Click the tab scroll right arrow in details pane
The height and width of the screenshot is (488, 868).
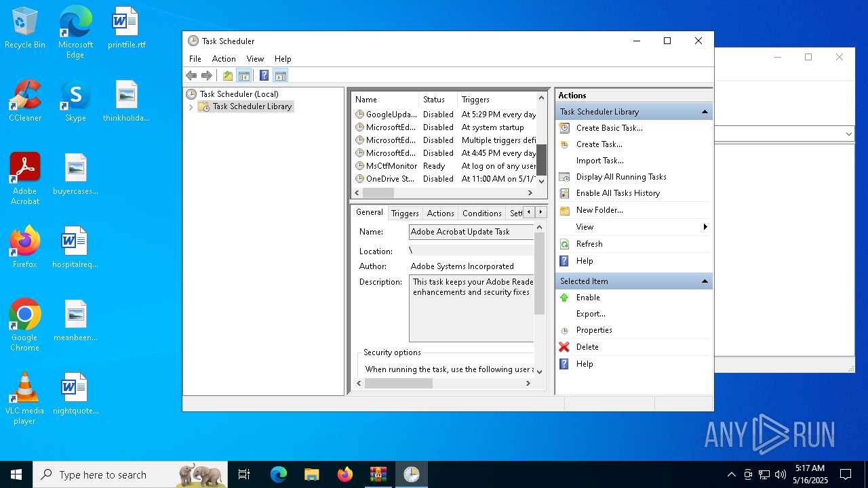click(540, 213)
